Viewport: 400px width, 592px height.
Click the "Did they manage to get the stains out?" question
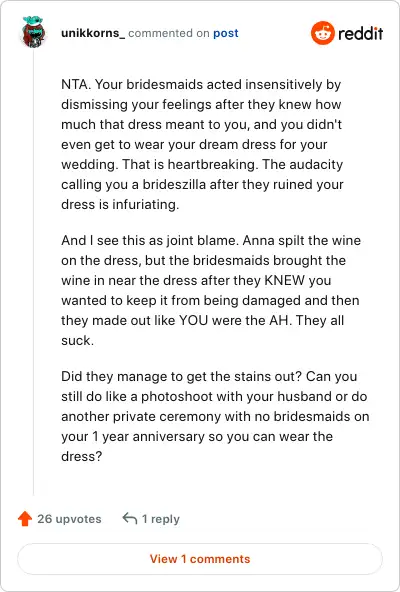182,376
